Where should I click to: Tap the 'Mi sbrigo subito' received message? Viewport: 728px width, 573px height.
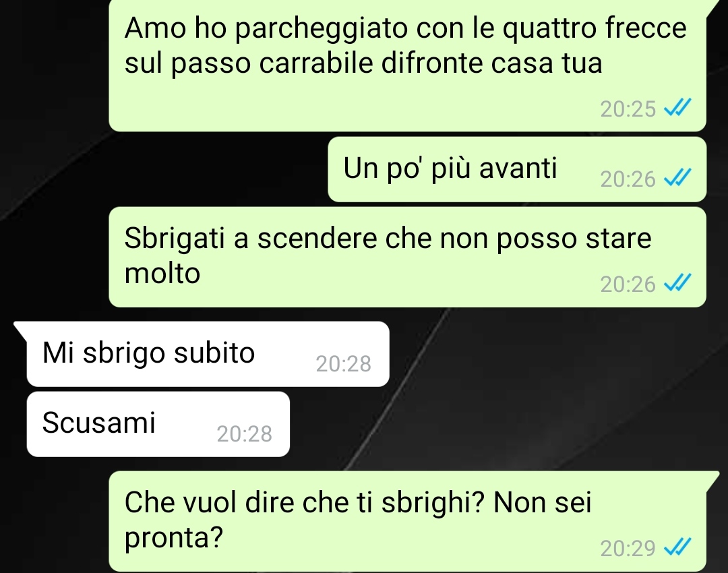(208, 354)
